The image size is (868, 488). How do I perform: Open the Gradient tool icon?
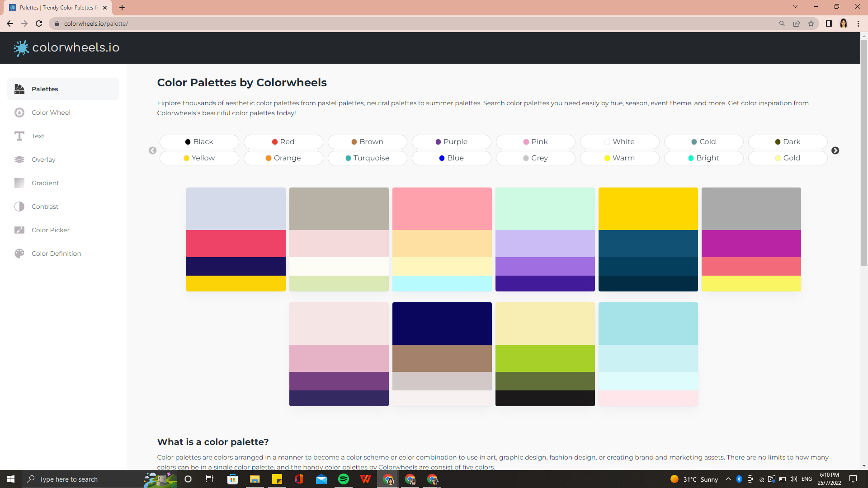pos(19,183)
